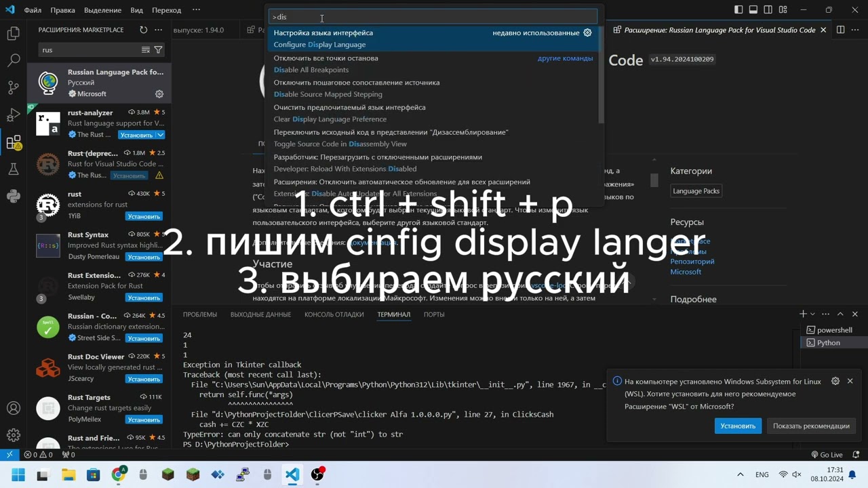Open errors and warnings status item

pos(38,455)
